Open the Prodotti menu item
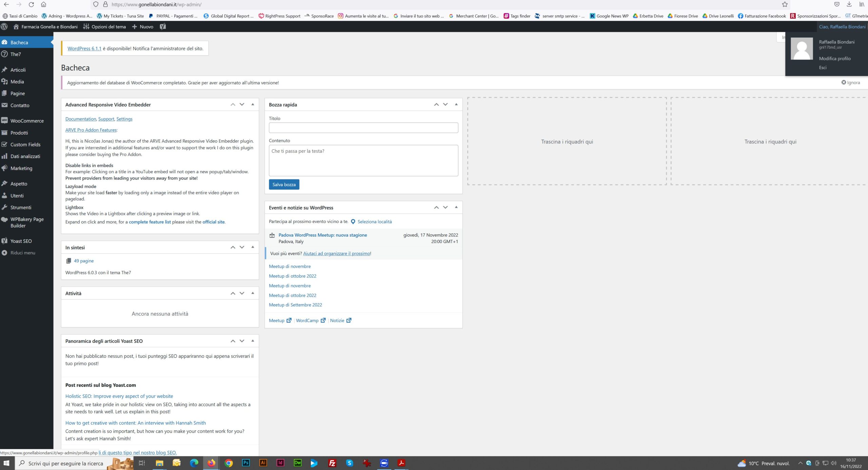Screen dimensions: 868x470 click(19, 133)
